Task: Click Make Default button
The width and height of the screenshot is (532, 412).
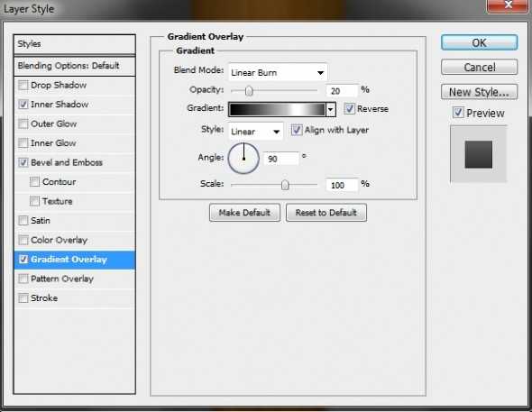Action: point(244,213)
